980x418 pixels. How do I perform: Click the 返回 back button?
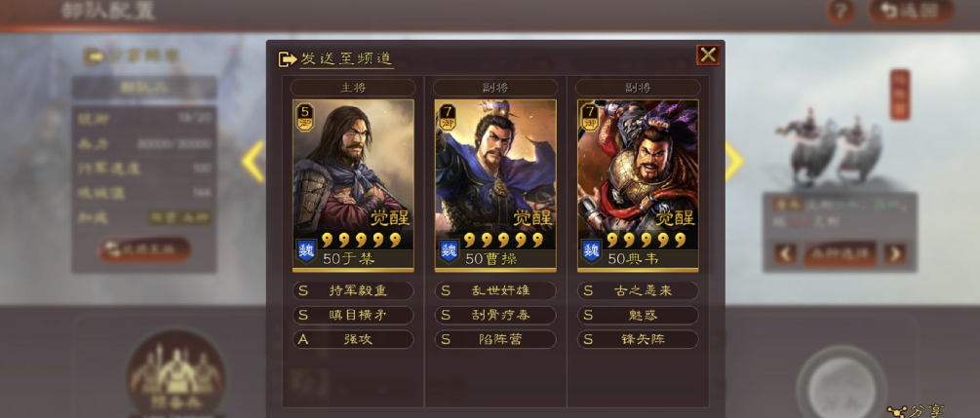point(911,12)
